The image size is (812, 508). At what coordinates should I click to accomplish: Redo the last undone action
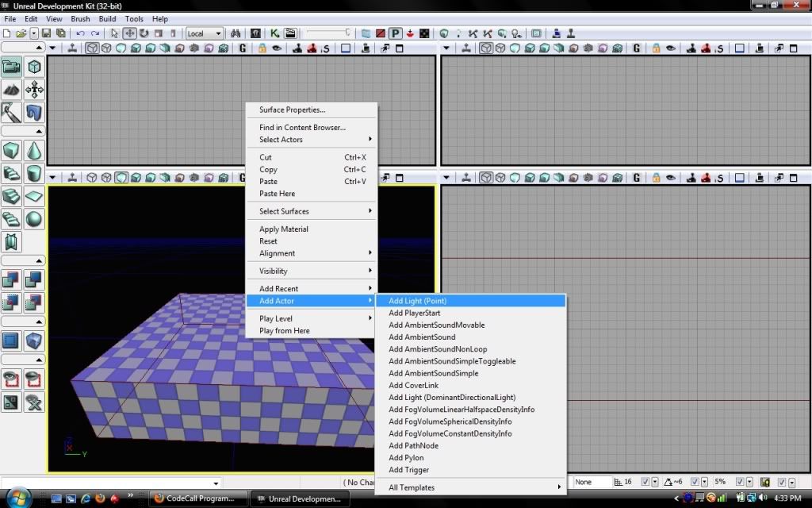[x=95, y=33]
